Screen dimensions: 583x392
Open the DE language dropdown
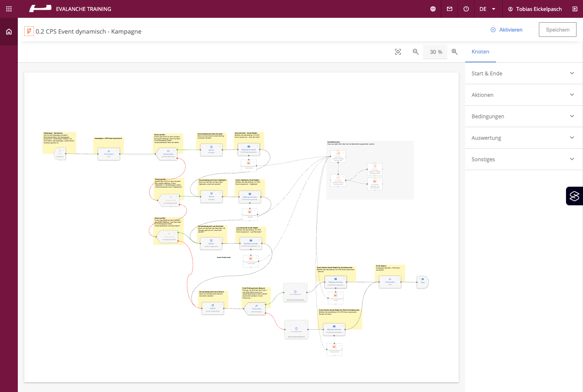[x=487, y=9]
